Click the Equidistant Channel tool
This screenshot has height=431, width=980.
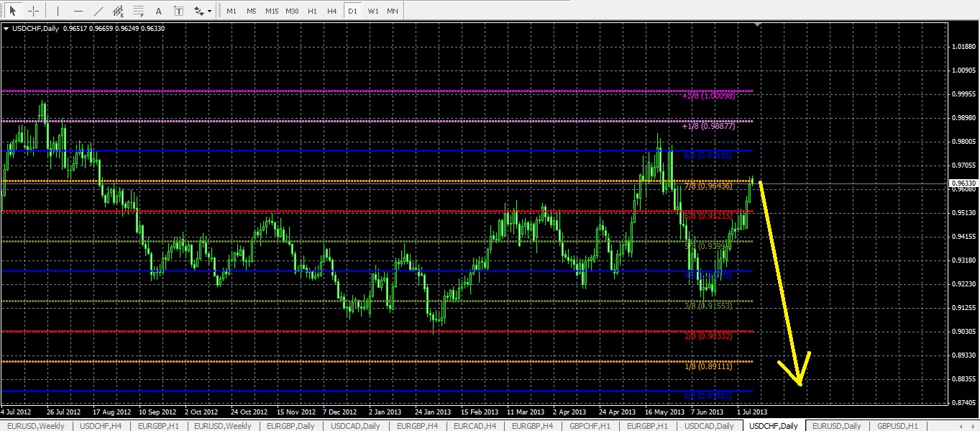click(x=119, y=11)
